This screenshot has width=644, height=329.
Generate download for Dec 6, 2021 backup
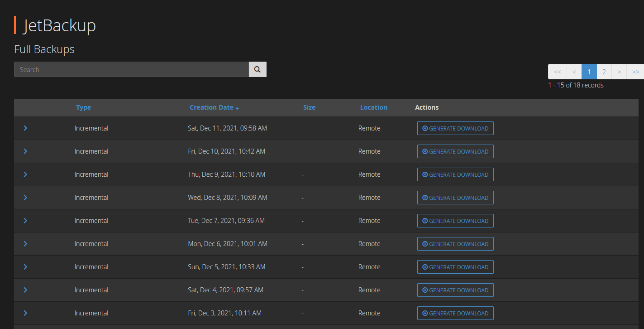pyautogui.click(x=455, y=244)
